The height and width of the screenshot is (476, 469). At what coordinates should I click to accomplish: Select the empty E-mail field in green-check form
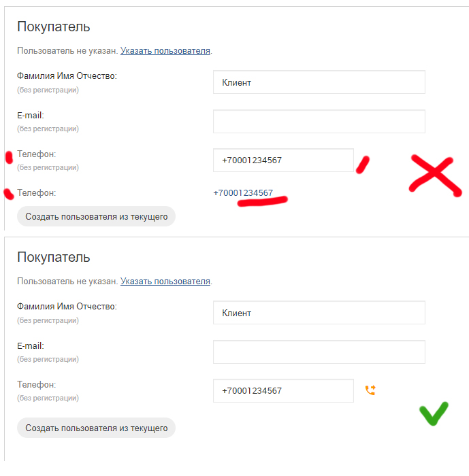[319, 352]
